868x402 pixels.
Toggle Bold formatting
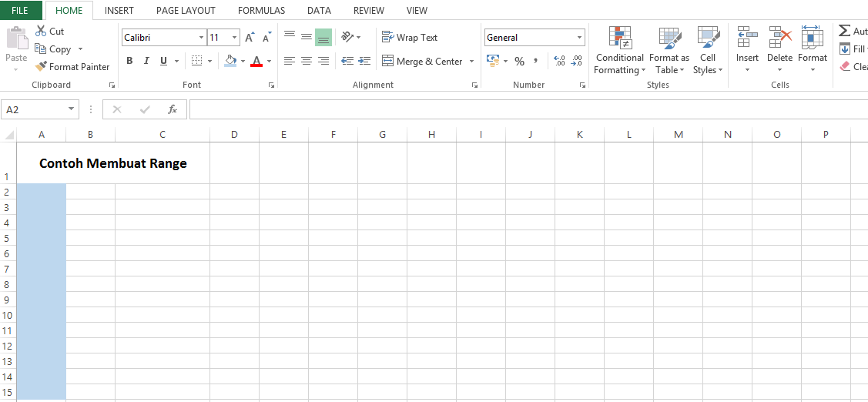[x=129, y=61]
